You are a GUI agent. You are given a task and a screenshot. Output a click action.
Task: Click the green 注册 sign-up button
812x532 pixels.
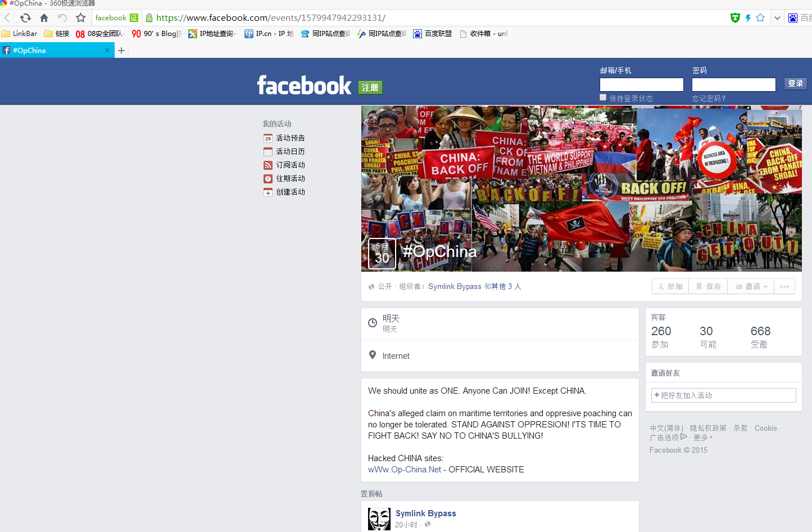[370, 87]
